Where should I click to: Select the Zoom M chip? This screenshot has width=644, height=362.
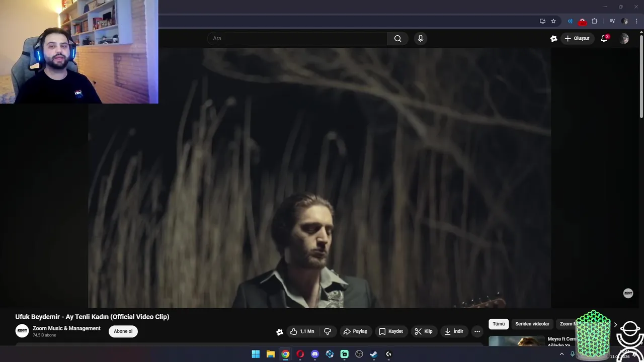coord(566,324)
